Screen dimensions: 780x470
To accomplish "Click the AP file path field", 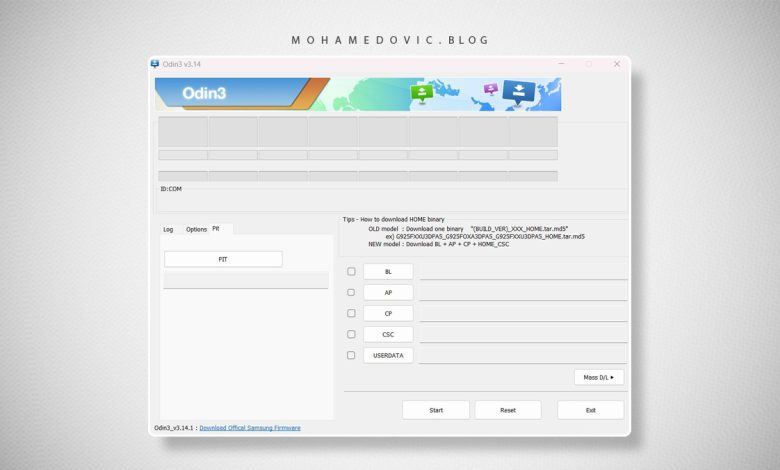I will (523, 293).
